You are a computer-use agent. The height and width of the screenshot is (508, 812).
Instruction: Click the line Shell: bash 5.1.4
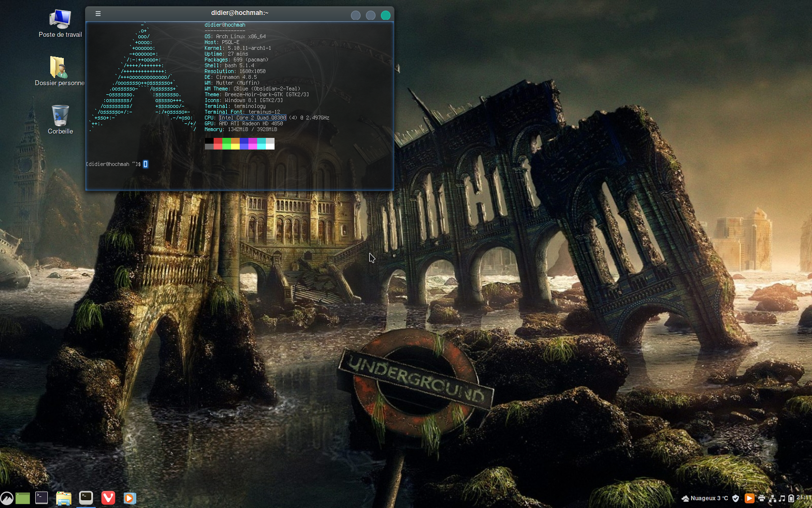coord(229,66)
